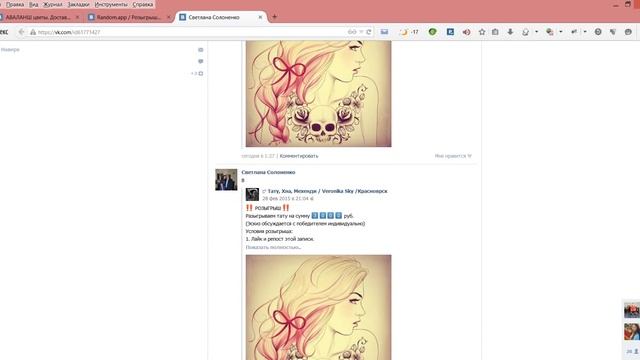The width and height of the screenshot is (640, 360).
Task: Open the second friend avatar in chat sidebar
Action: pos(631,332)
